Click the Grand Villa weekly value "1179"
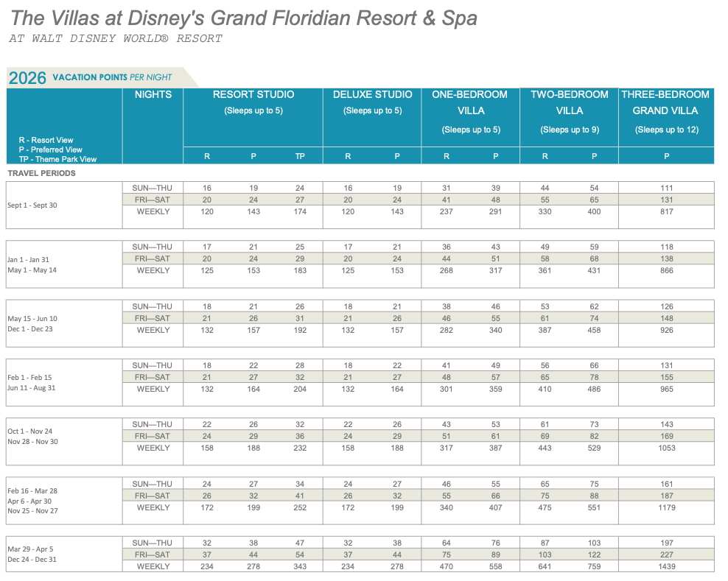Viewport: 728px width, 581px height. [x=667, y=507]
